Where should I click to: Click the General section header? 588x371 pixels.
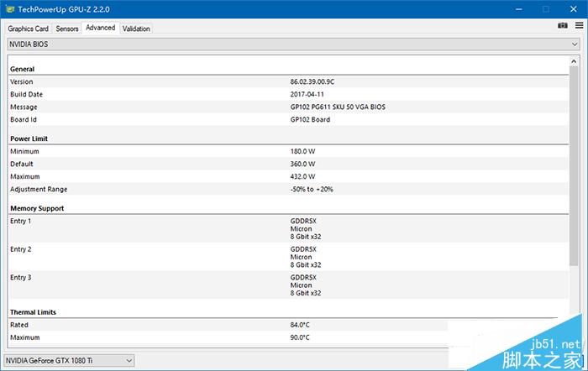[22, 69]
